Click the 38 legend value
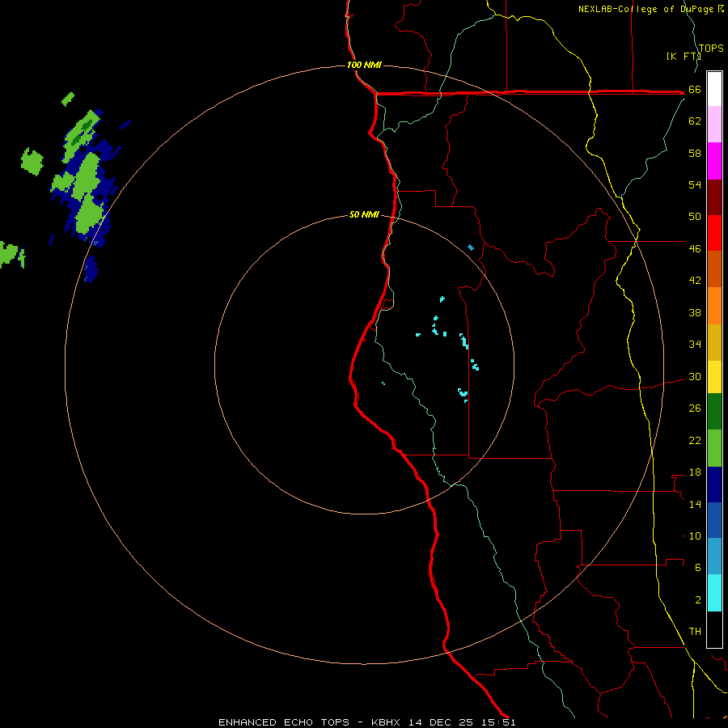 click(695, 313)
